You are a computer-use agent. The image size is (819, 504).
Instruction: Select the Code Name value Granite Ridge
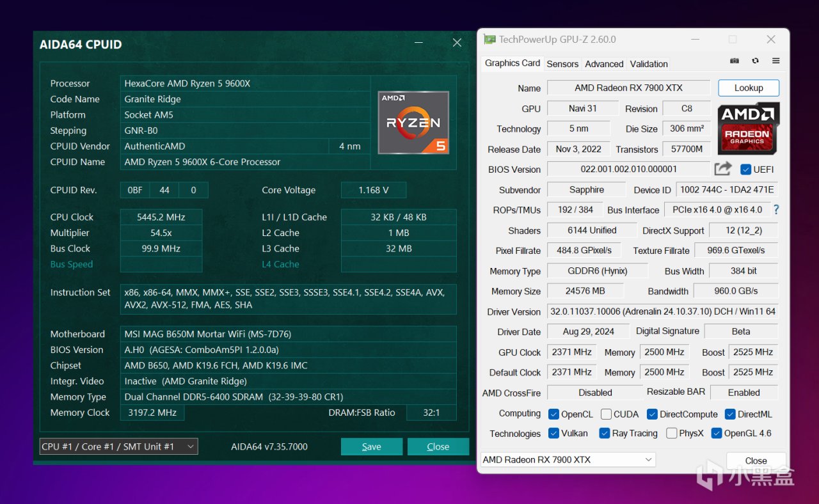pos(245,99)
